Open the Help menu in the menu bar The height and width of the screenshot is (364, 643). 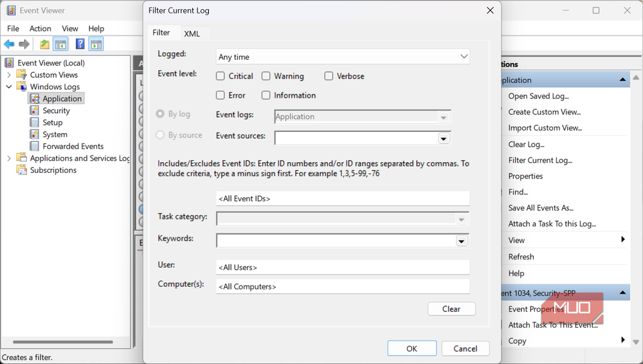click(96, 28)
